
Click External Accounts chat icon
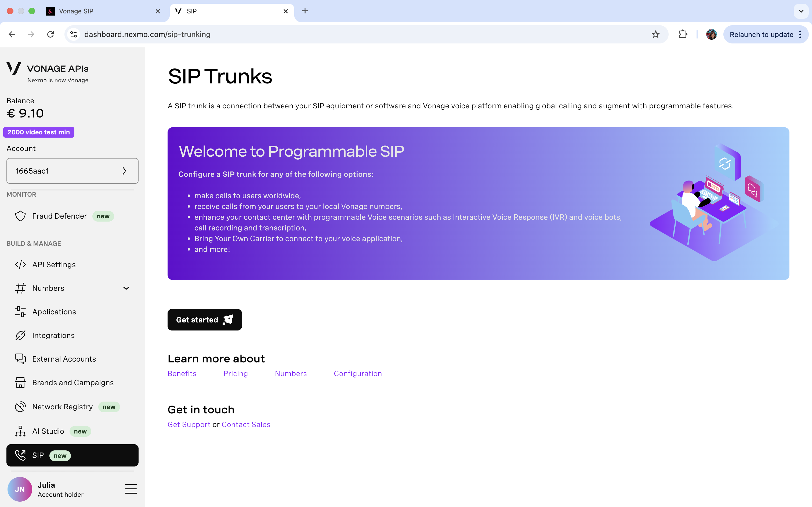pyautogui.click(x=20, y=359)
